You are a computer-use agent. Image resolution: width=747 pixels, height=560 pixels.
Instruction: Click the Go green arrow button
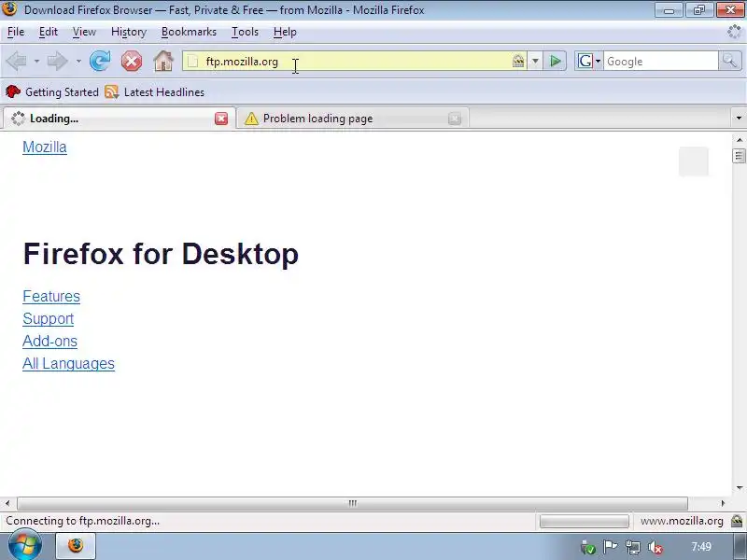tap(555, 61)
